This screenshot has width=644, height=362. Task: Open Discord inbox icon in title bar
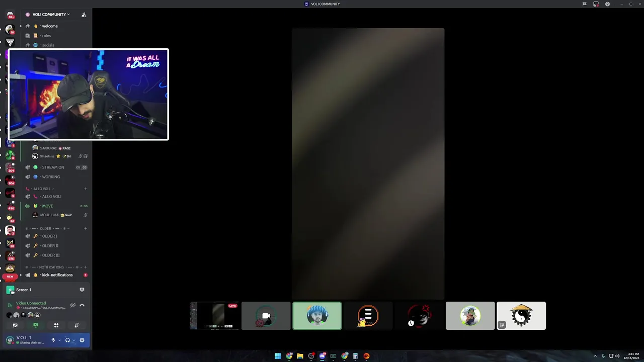[596, 4]
